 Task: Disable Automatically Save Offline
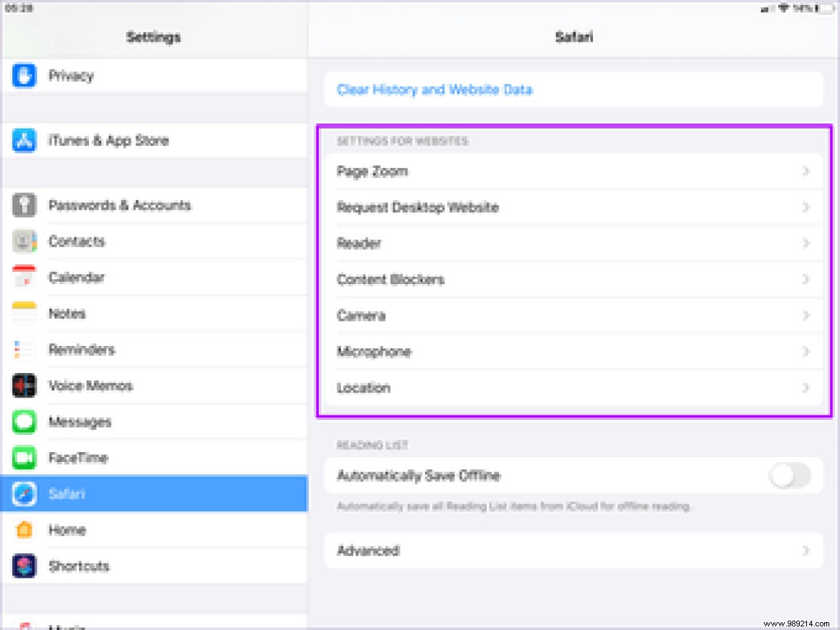[789, 476]
